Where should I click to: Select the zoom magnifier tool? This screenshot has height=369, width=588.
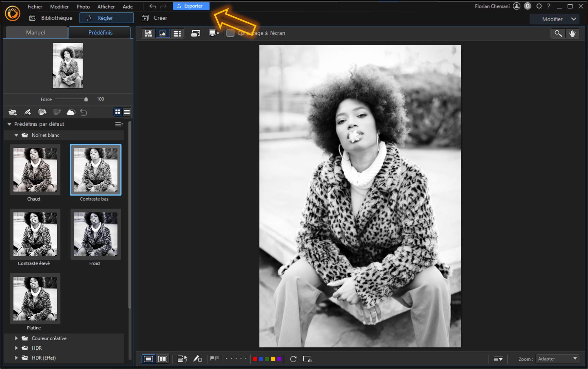click(x=558, y=33)
